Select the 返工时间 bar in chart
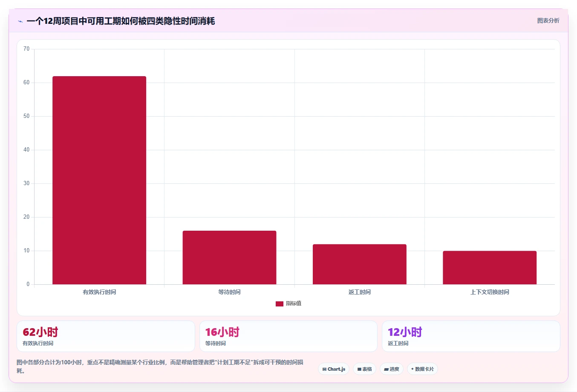The height and width of the screenshot is (392, 577). [360, 264]
